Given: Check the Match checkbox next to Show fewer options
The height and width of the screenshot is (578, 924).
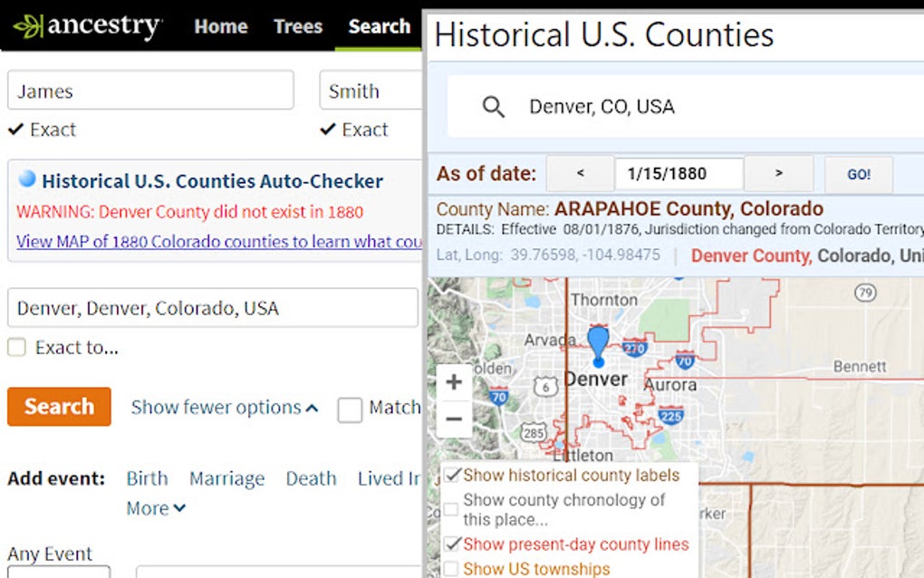Looking at the screenshot, I should click(350, 409).
